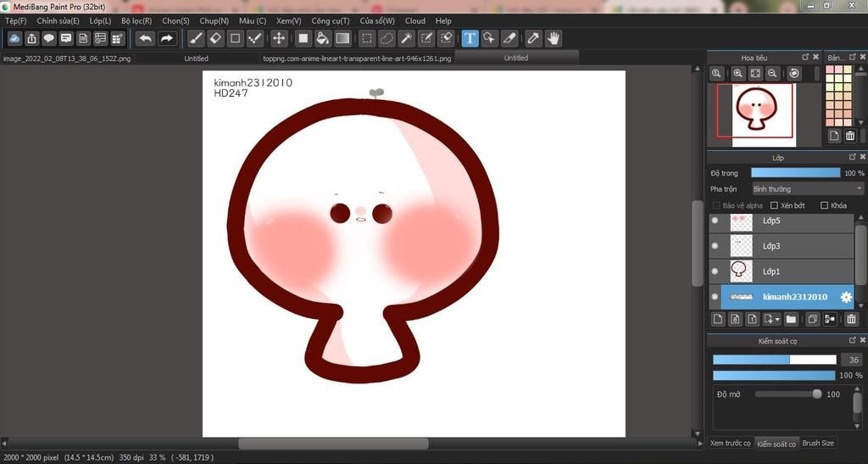
Task: Open the Cloud menu
Action: (415, 21)
